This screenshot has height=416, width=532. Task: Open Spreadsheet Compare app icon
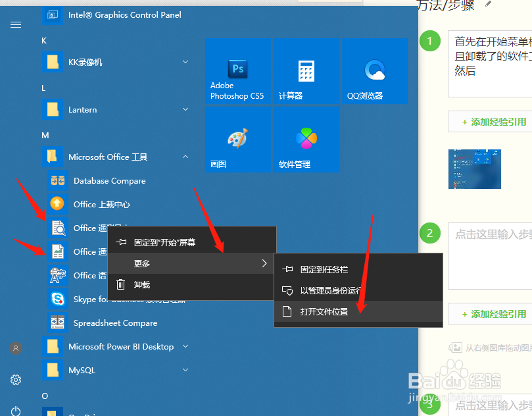pos(58,323)
